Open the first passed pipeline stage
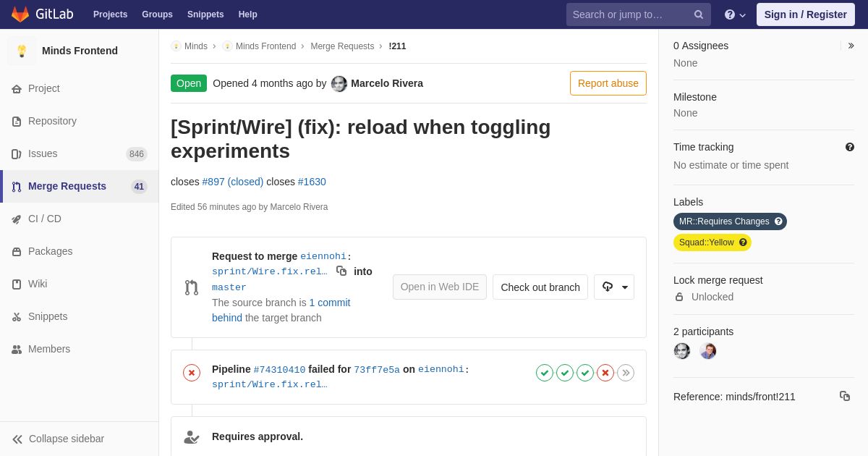 pos(545,373)
